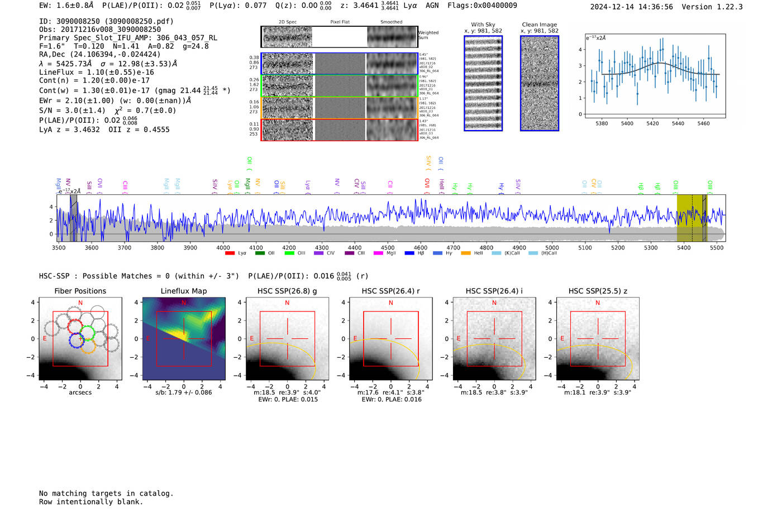The image size is (782, 532).
Task: Open the HSC SSP(26.4) i image
Action: pyautogui.click(x=494, y=339)
